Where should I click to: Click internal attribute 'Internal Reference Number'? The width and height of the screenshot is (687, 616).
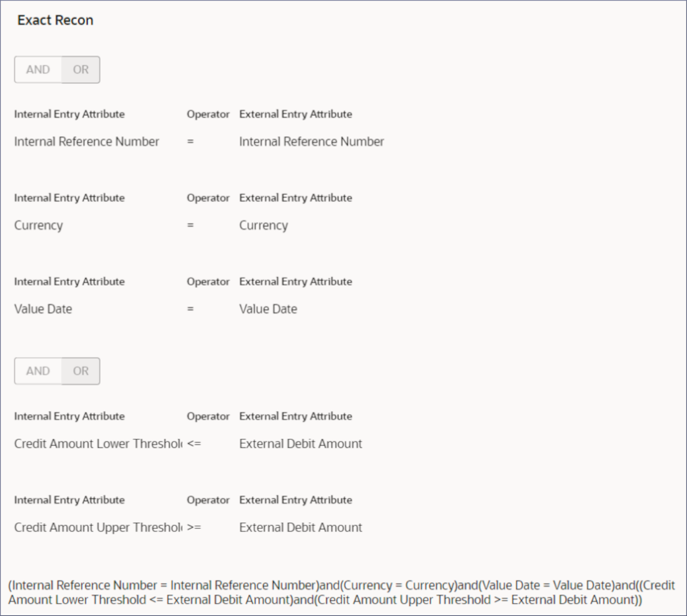pos(87,142)
